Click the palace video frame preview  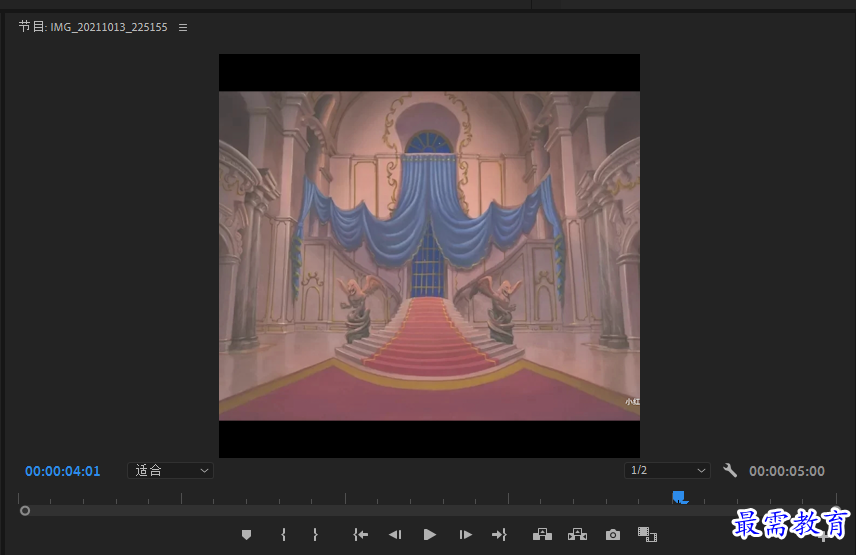429,255
